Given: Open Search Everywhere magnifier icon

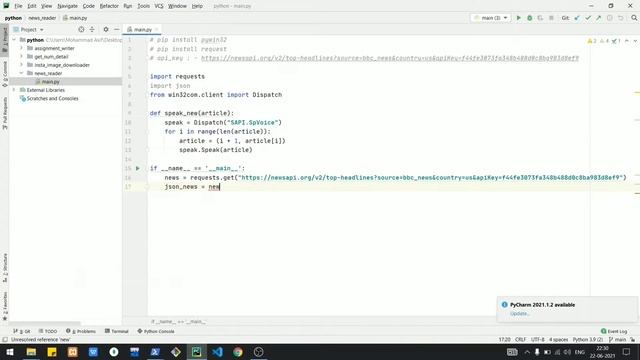Looking at the screenshot, I should (x=634, y=18).
